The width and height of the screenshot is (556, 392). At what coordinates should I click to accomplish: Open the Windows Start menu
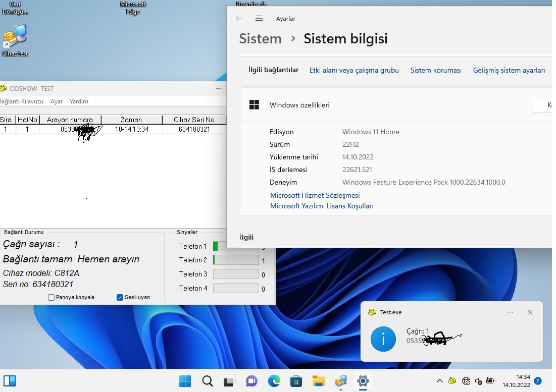(185, 381)
